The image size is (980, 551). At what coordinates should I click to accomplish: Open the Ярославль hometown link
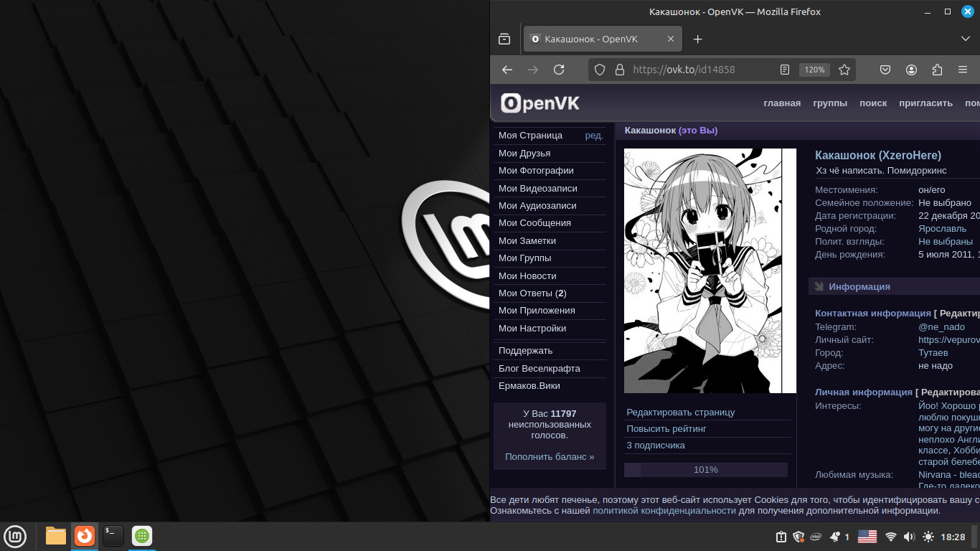coord(942,229)
